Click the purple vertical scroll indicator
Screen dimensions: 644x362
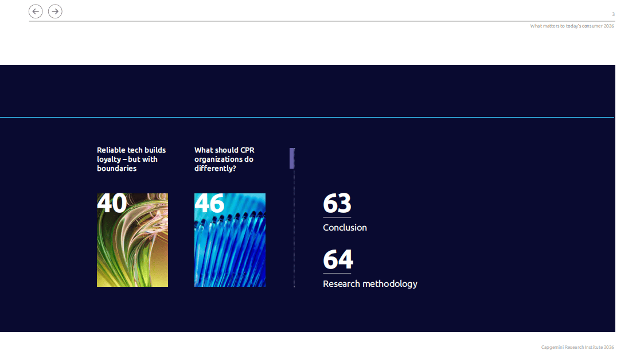click(292, 158)
